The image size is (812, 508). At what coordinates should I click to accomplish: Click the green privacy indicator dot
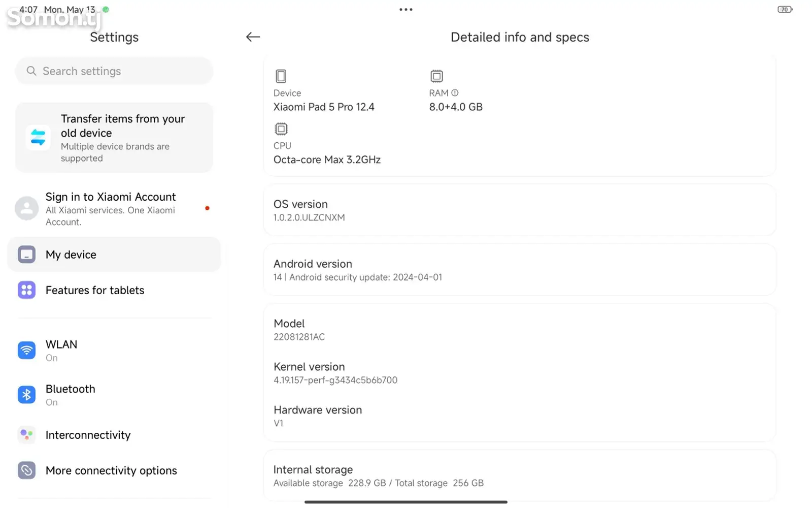pos(106,9)
